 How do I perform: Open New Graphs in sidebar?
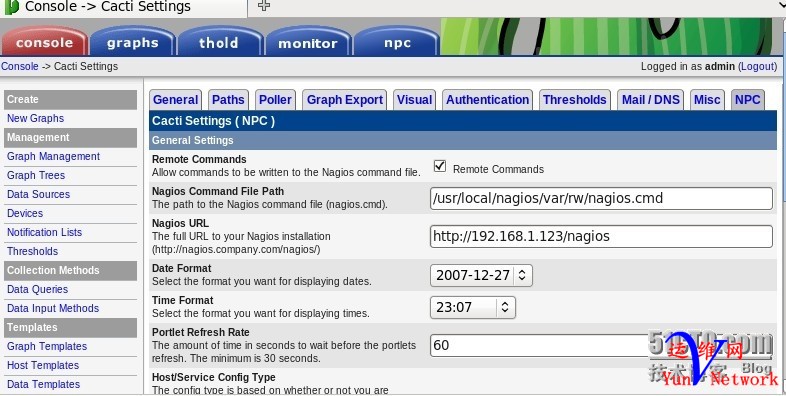tap(36, 118)
